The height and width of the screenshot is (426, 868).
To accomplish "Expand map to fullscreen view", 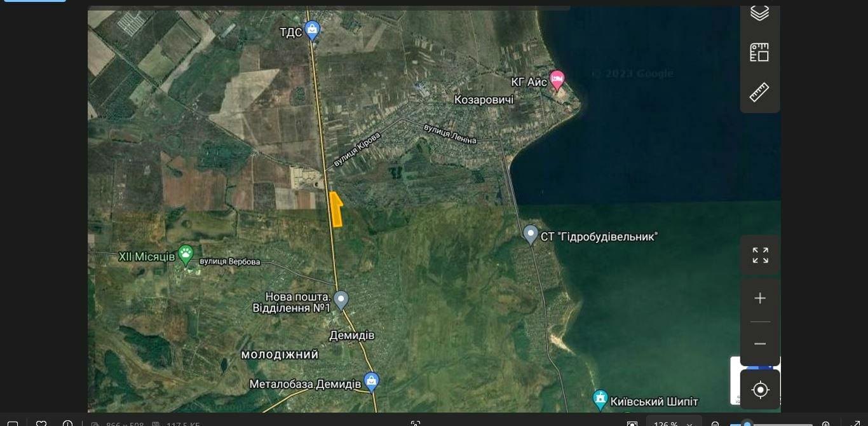I will point(760,256).
